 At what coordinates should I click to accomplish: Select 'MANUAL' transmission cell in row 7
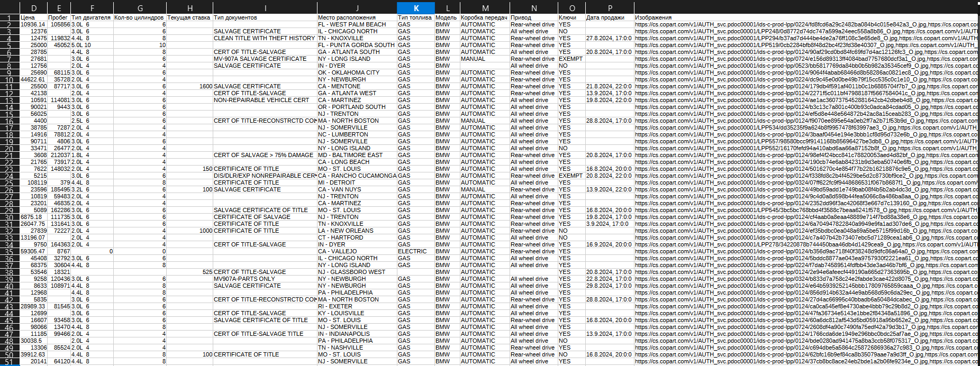pyautogui.click(x=485, y=59)
